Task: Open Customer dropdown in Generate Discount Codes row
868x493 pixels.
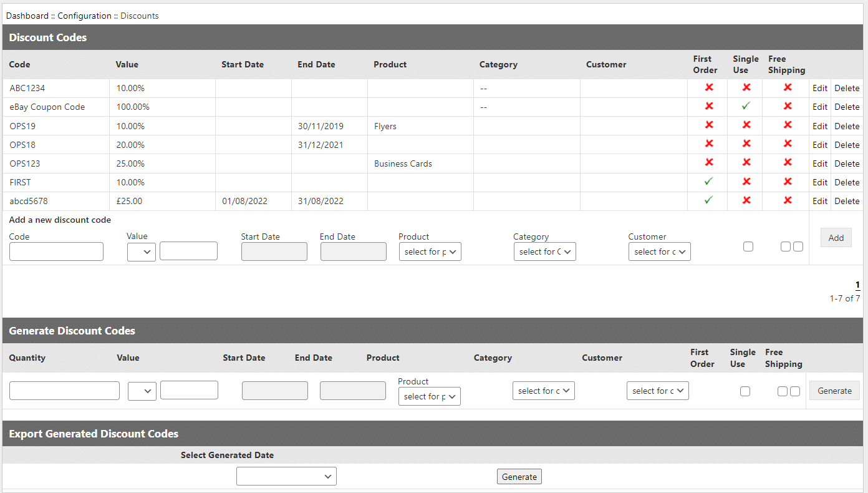Action: click(657, 391)
